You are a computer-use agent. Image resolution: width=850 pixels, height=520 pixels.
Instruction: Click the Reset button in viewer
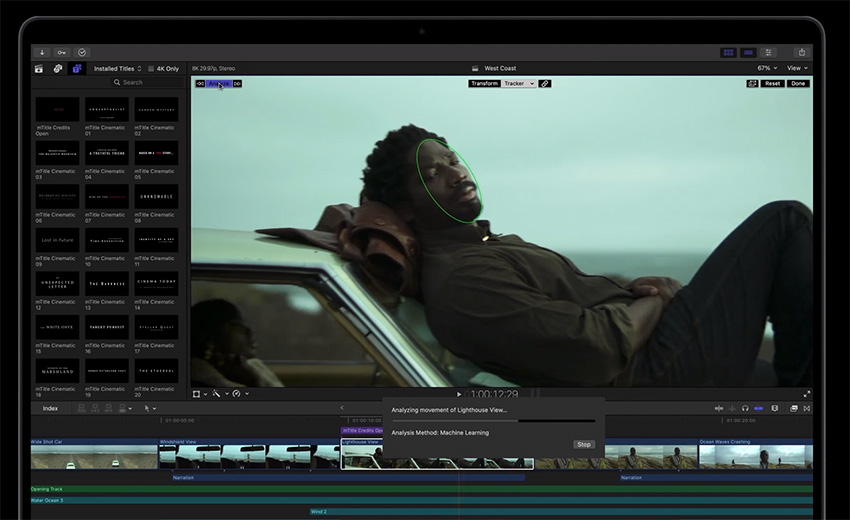(772, 84)
